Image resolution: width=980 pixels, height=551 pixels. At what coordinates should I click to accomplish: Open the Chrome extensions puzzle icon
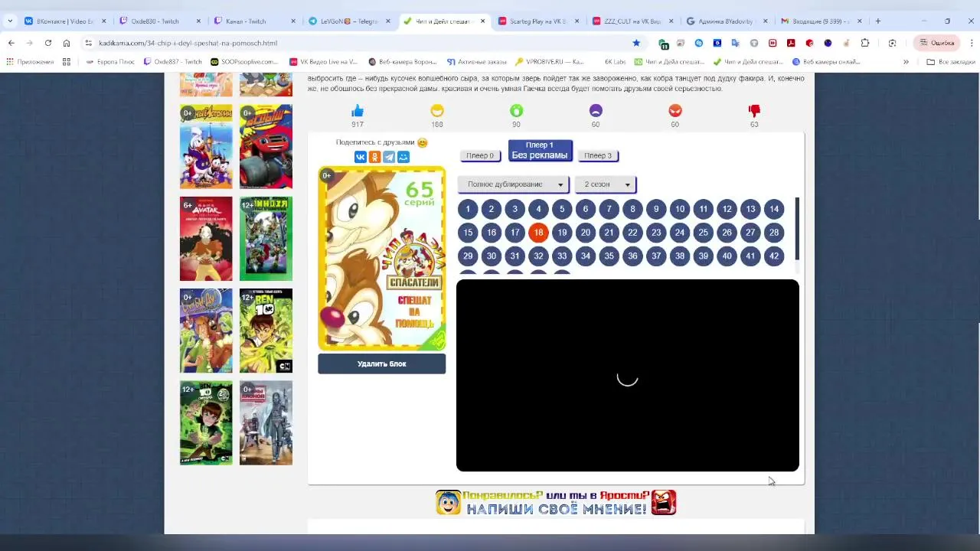(x=865, y=43)
